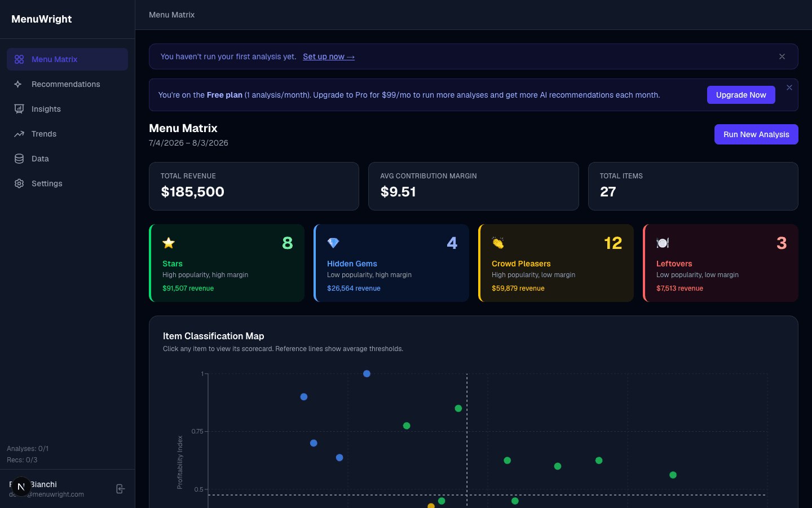Click the Data database icon
This screenshot has height=508, width=812.
(x=19, y=159)
